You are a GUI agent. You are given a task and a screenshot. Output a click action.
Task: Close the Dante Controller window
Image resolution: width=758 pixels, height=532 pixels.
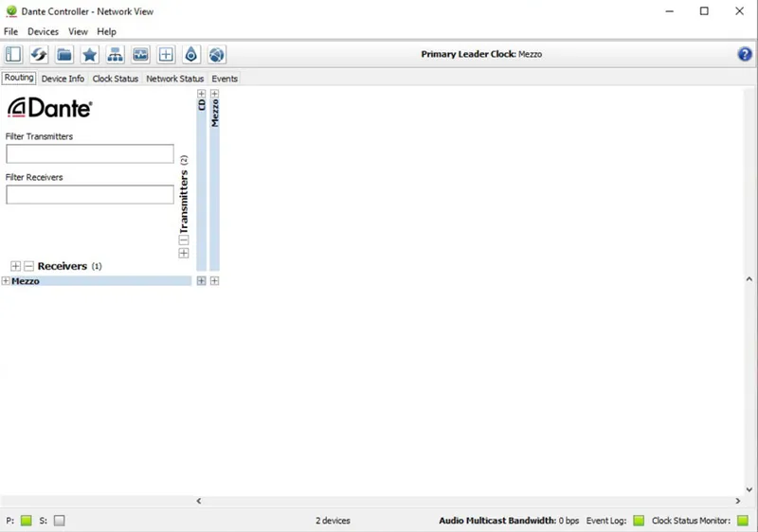point(740,11)
